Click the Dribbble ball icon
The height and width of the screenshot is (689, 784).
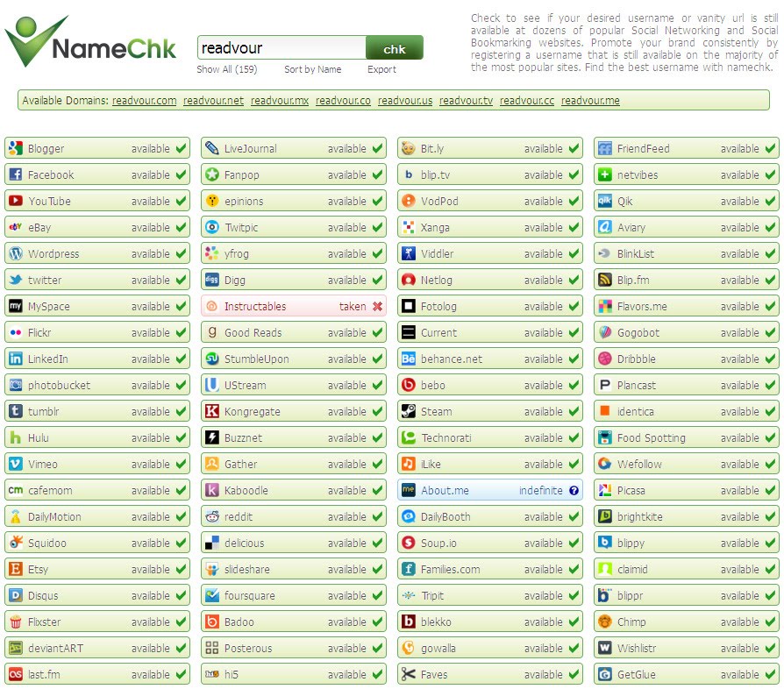pos(605,359)
